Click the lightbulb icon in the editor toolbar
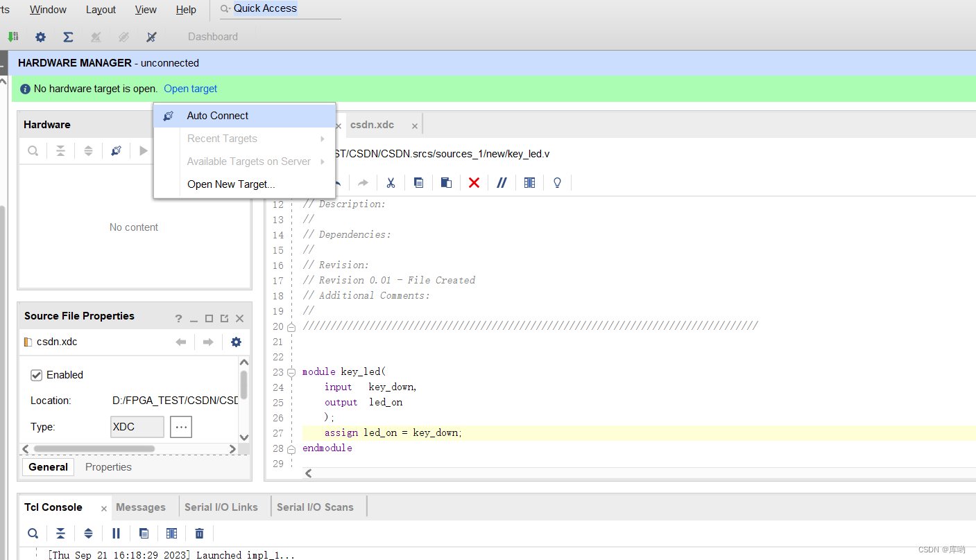976x560 pixels. click(557, 182)
